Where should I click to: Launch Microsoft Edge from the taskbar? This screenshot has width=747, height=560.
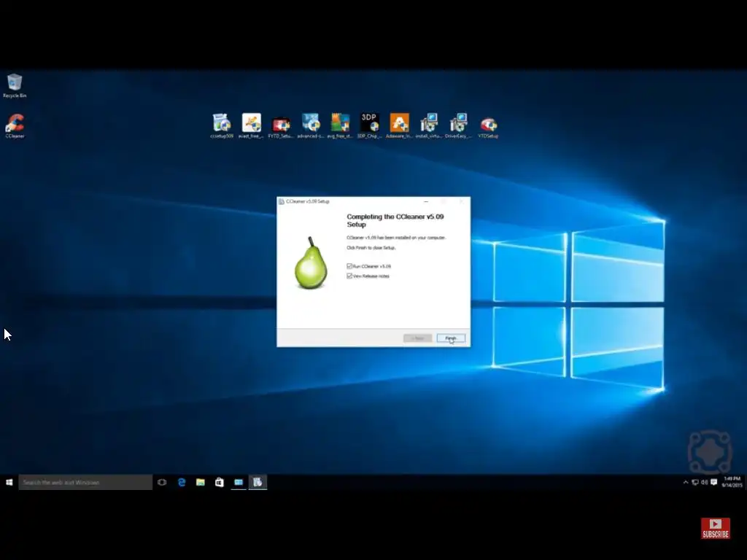click(x=182, y=483)
